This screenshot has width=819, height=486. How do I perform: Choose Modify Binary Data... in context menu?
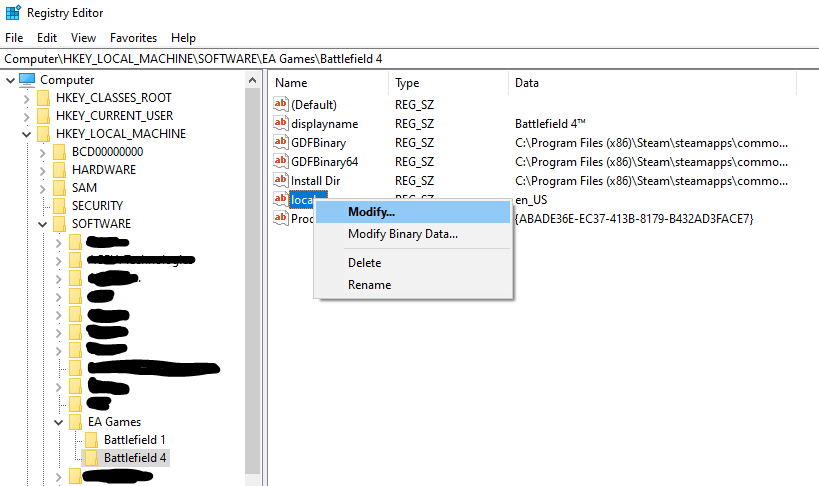[x=413, y=234]
